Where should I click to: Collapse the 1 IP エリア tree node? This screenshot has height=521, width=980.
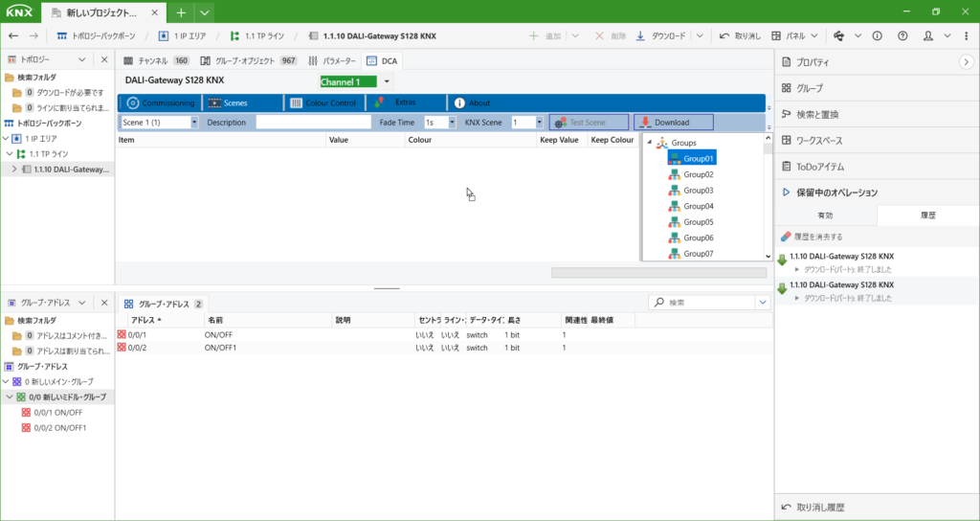tap(7, 138)
